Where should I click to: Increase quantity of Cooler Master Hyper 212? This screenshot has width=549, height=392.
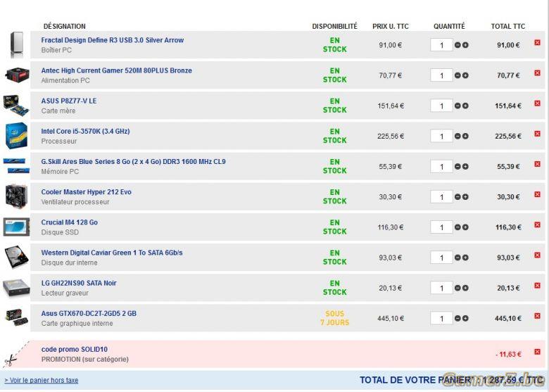[465, 197]
